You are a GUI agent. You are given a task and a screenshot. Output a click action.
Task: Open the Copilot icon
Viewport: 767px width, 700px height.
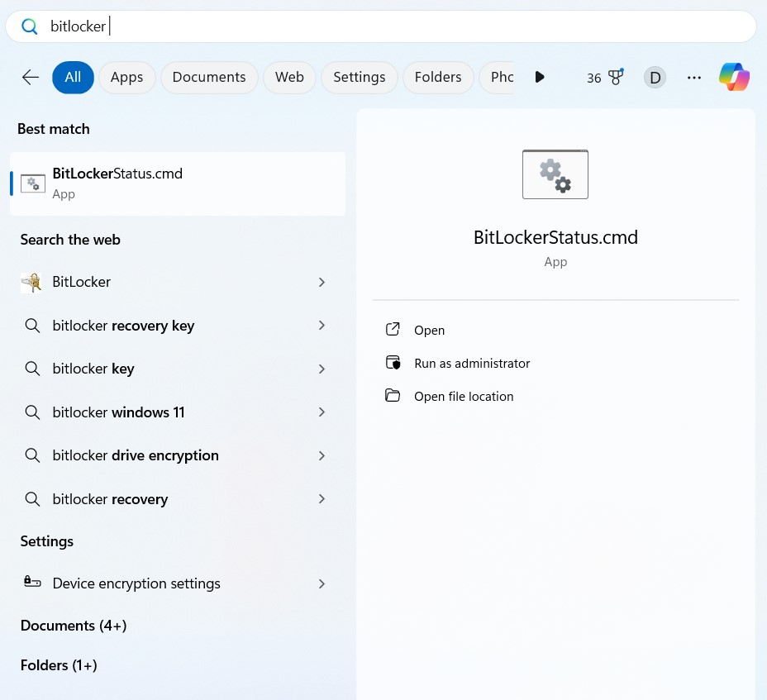734,77
